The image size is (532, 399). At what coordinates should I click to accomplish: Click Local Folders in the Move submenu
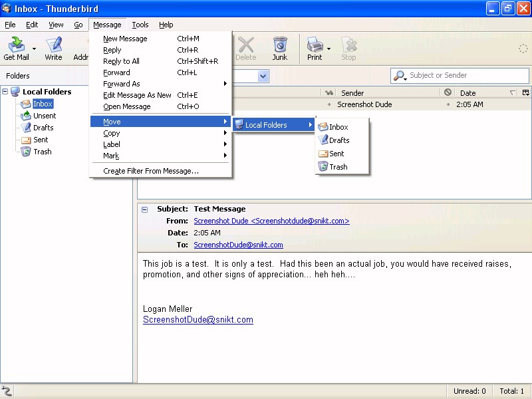[273, 125]
